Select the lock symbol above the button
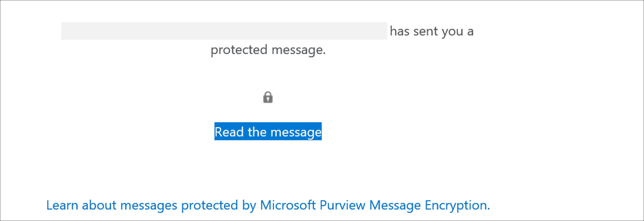Viewport: 644px width, 221px height. [268, 97]
